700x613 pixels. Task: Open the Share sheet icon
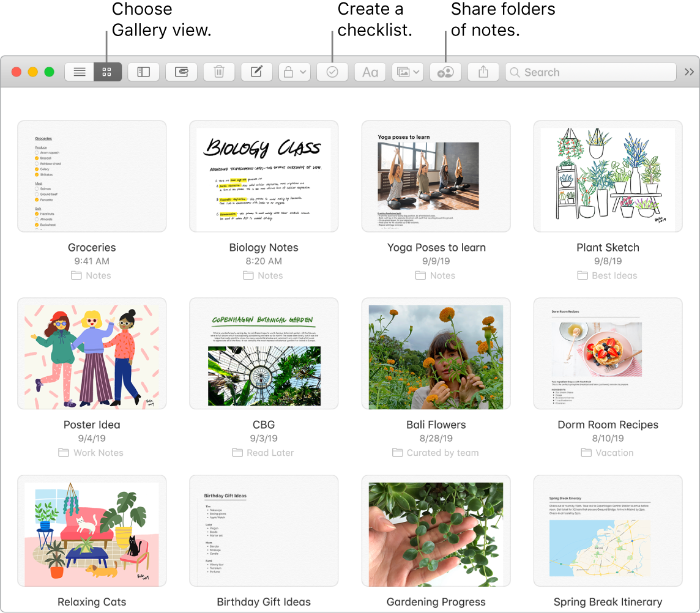[x=483, y=72]
